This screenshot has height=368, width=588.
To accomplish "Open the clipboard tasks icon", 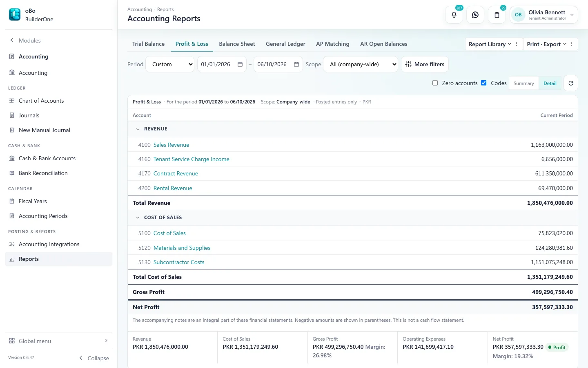I will click(497, 15).
